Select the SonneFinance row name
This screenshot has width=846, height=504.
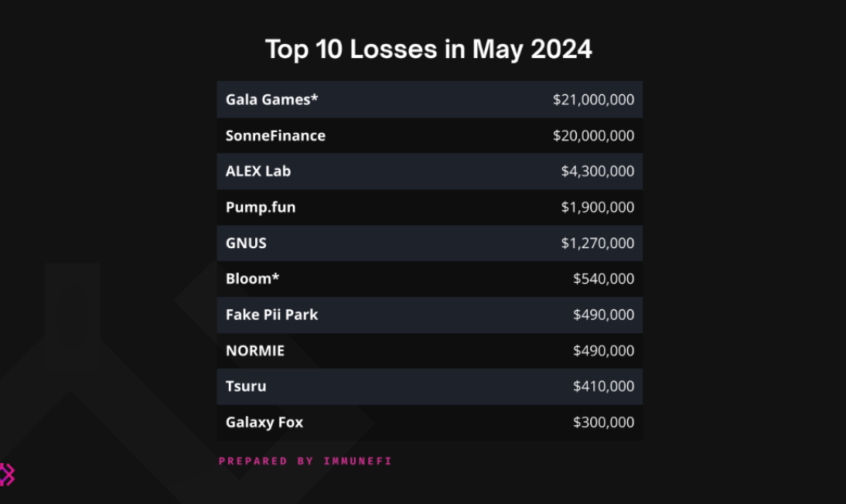coord(276,135)
